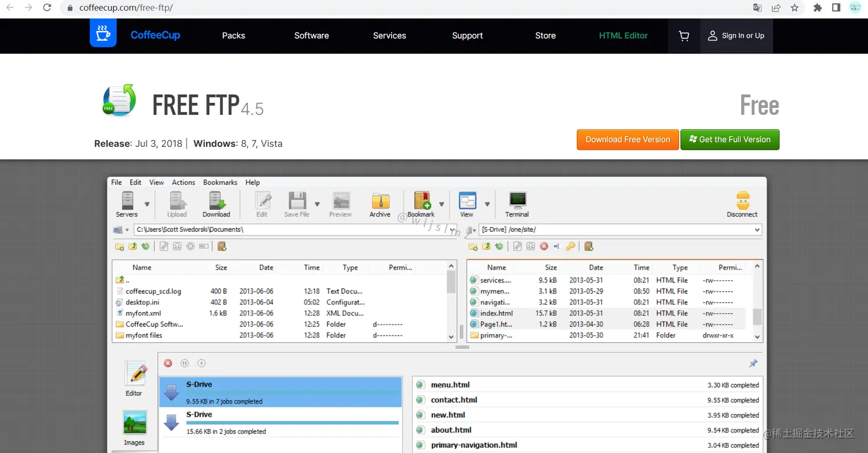Go up one folder in local pane

133,246
